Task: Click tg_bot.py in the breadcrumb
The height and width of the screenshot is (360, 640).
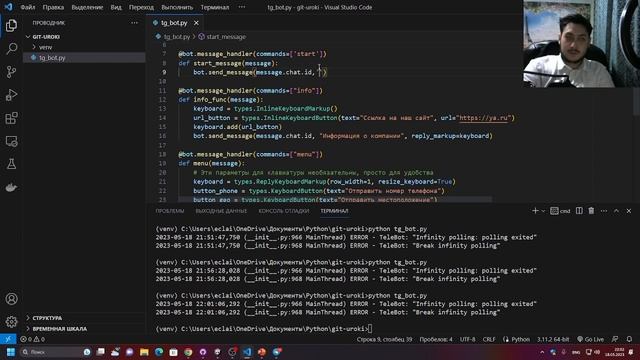Action: pyautogui.click(x=177, y=37)
